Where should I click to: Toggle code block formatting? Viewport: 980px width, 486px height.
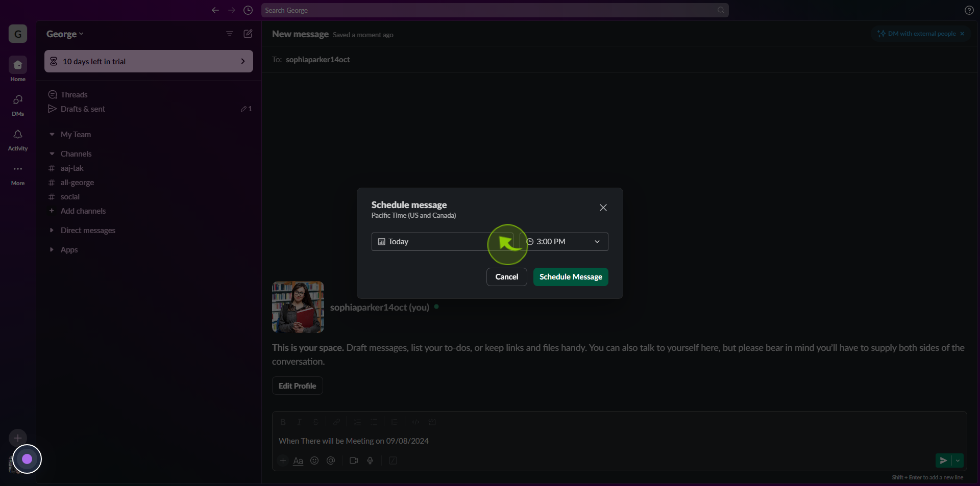[x=432, y=422]
